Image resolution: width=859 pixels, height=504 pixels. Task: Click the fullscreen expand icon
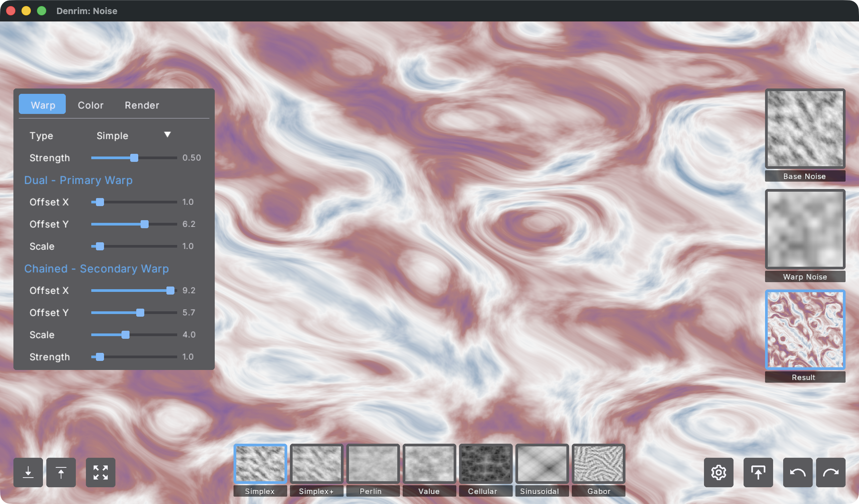(x=100, y=472)
